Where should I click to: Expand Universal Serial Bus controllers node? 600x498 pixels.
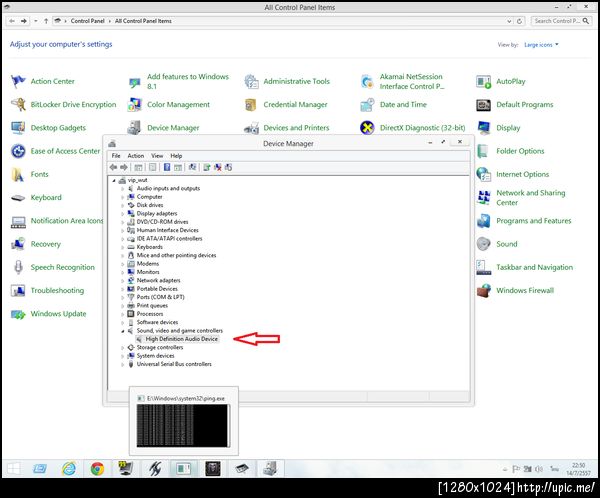pyautogui.click(x=123, y=364)
